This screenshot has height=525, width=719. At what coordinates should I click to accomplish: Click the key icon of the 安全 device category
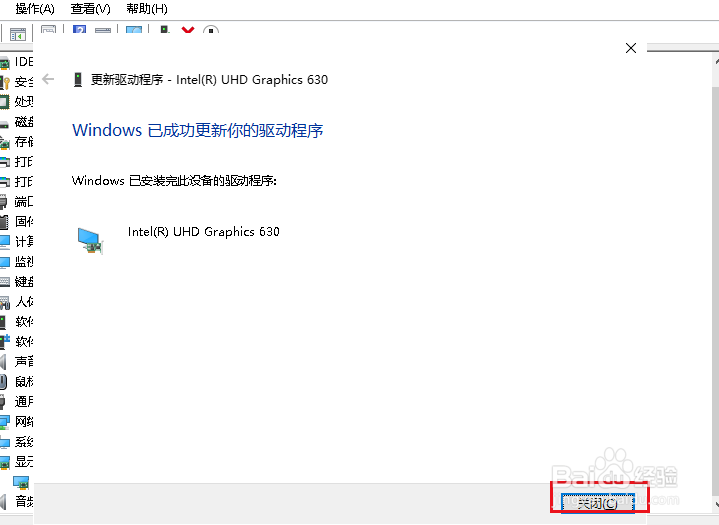pyautogui.click(x=5, y=83)
